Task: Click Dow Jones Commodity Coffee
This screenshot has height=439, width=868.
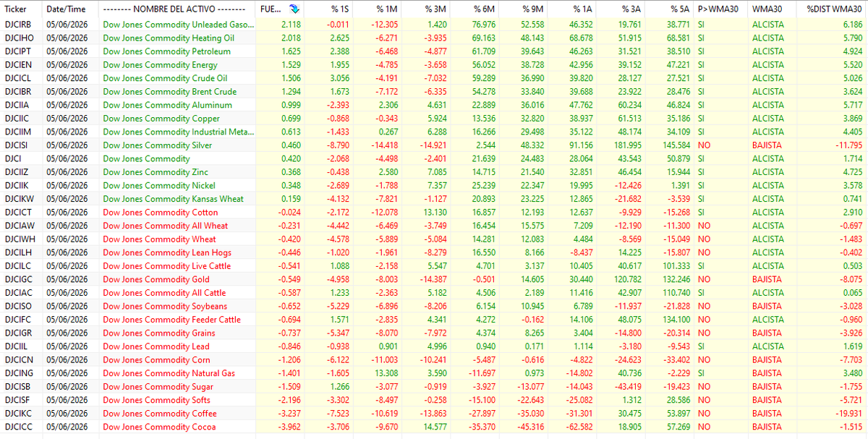Action: pos(160,413)
